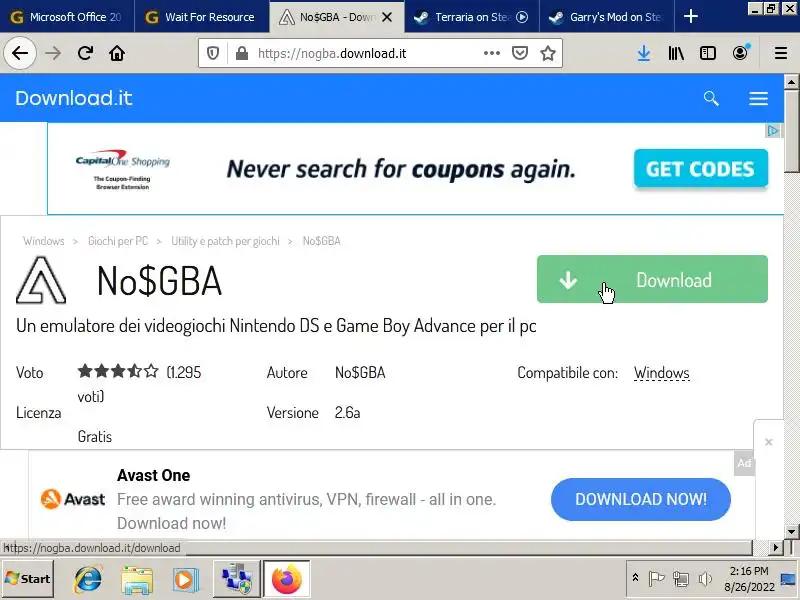This screenshot has width=800, height=600.
Task: Open Download.it site hamburger menu
Action: (x=758, y=98)
